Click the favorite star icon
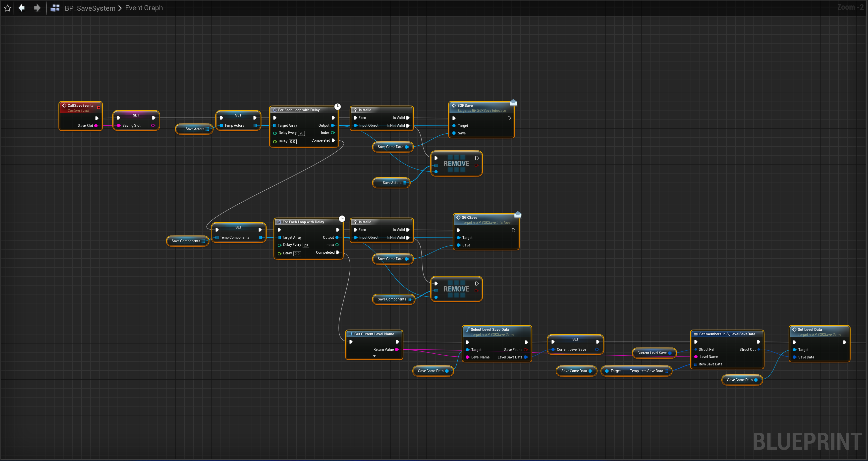 click(8, 8)
